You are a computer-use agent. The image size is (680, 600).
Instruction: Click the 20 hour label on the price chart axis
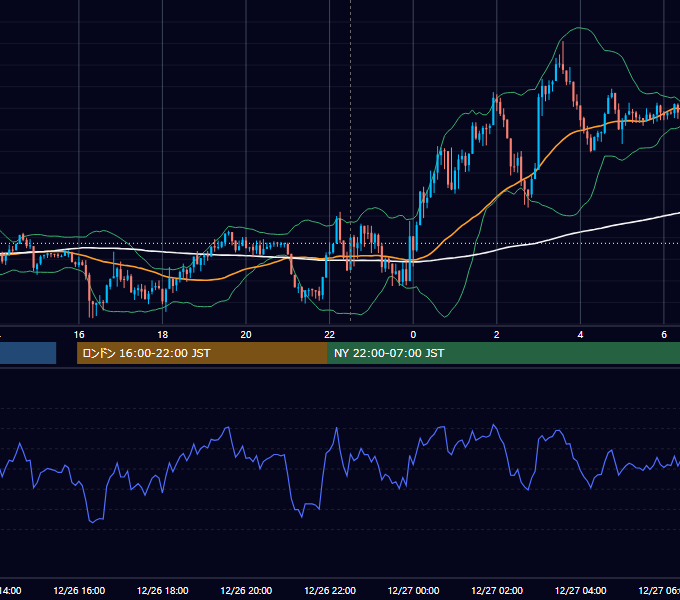(246, 335)
